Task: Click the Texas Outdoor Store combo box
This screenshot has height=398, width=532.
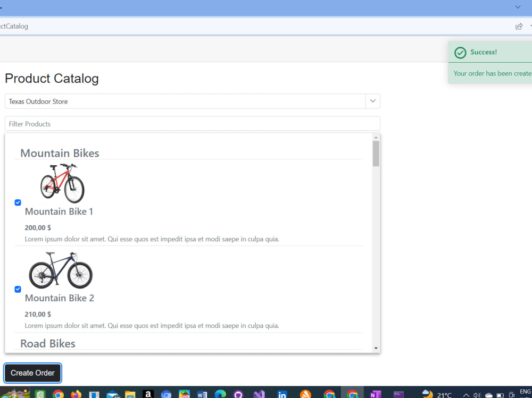Action: tap(193, 101)
